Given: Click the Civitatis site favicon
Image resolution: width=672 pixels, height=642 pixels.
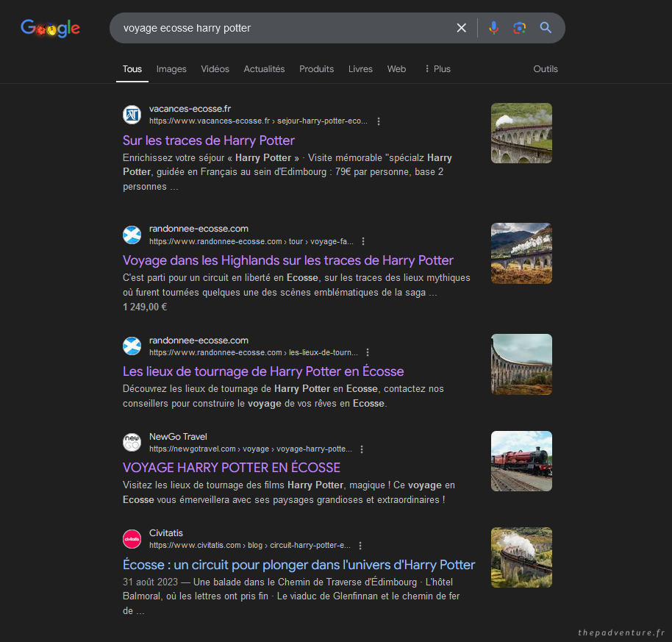Looking at the screenshot, I should (132, 538).
